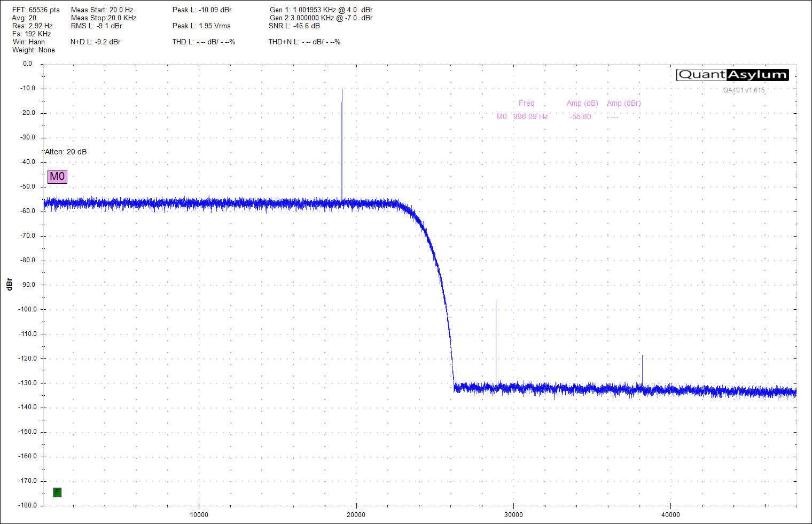Click the 'Avg: 20' readout
Viewport: 812px width, 524px height.
tap(24, 18)
